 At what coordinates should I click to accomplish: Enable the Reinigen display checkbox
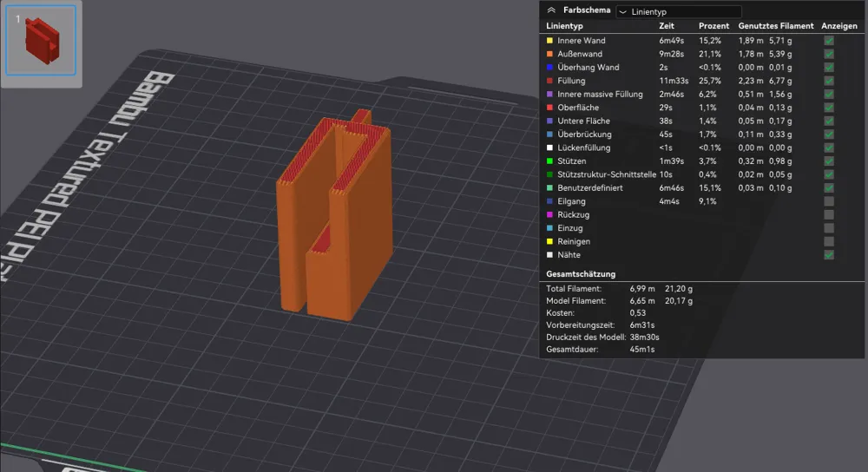coord(829,241)
